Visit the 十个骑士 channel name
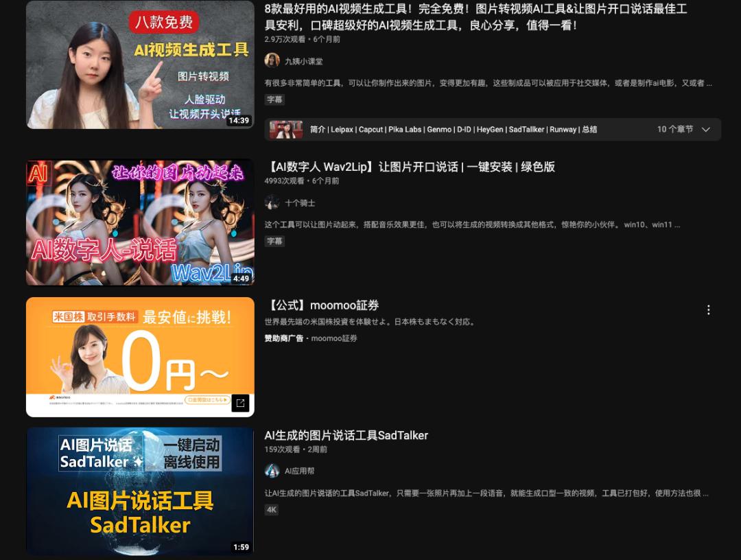The width and height of the screenshot is (741, 560). coord(300,203)
